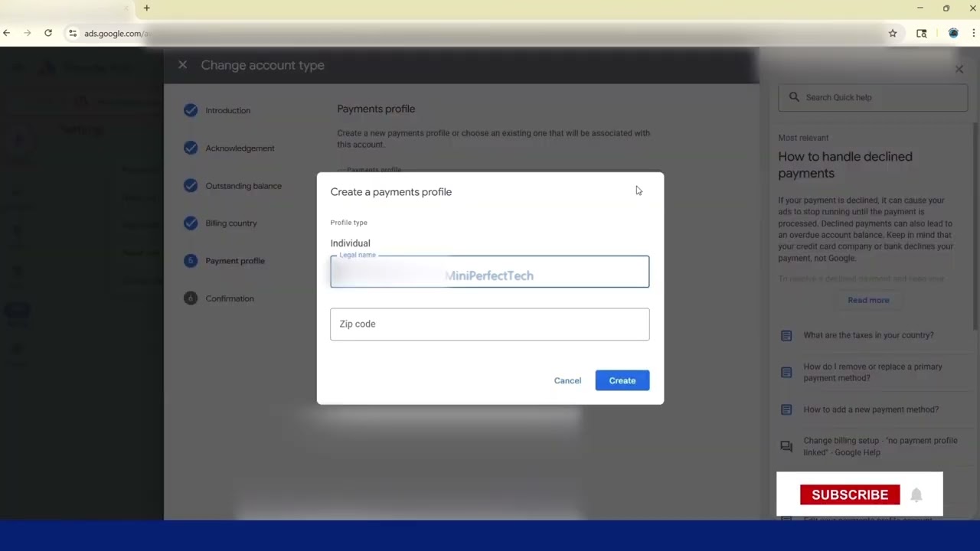Select the Confirmation step

230,298
